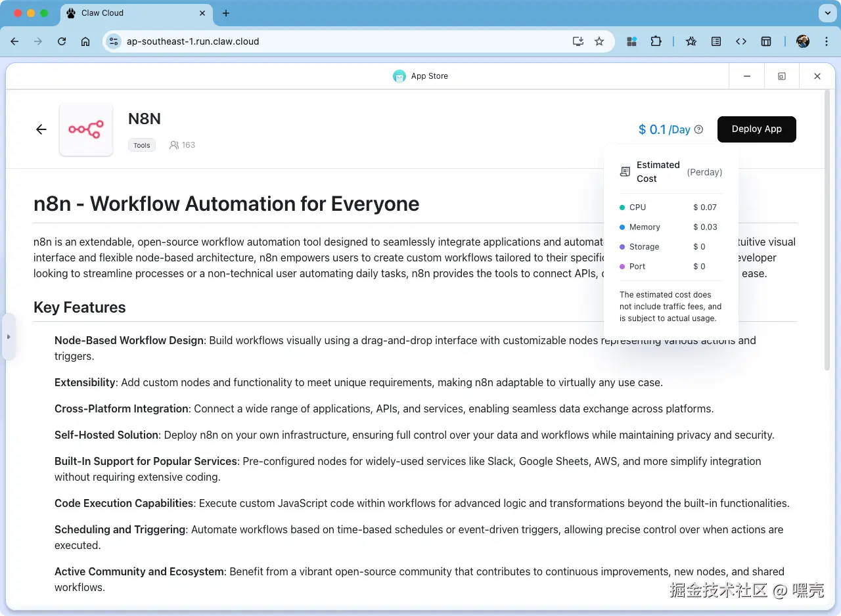Viewport: 841px width, 616px height.
Task: Click the Tools category tag
Action: tap(142, 145)
